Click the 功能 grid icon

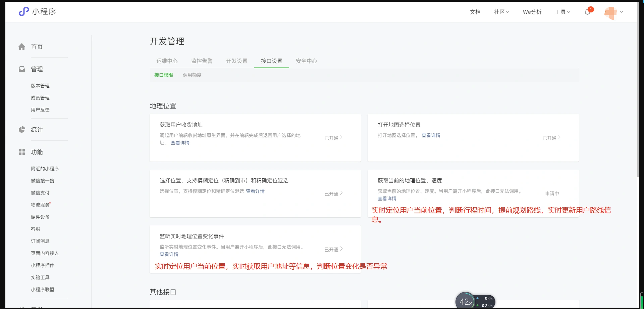tap(22, 152)
